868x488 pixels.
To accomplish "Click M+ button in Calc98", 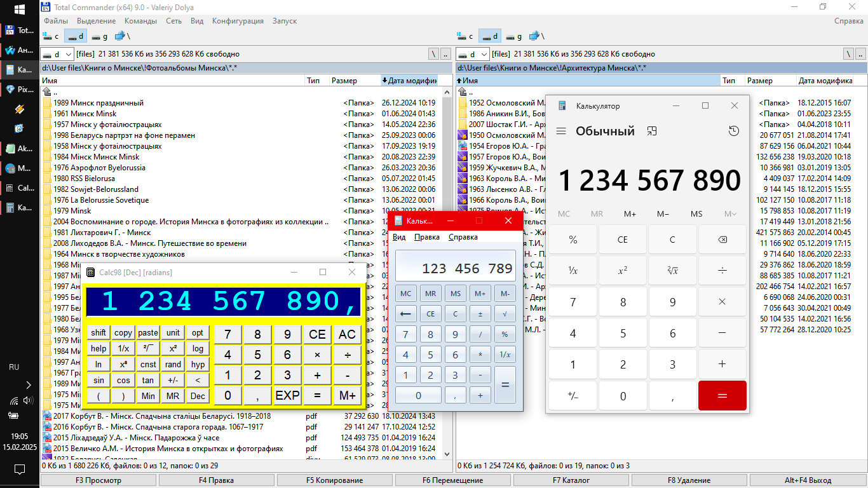I will click(x=348, y=395).
